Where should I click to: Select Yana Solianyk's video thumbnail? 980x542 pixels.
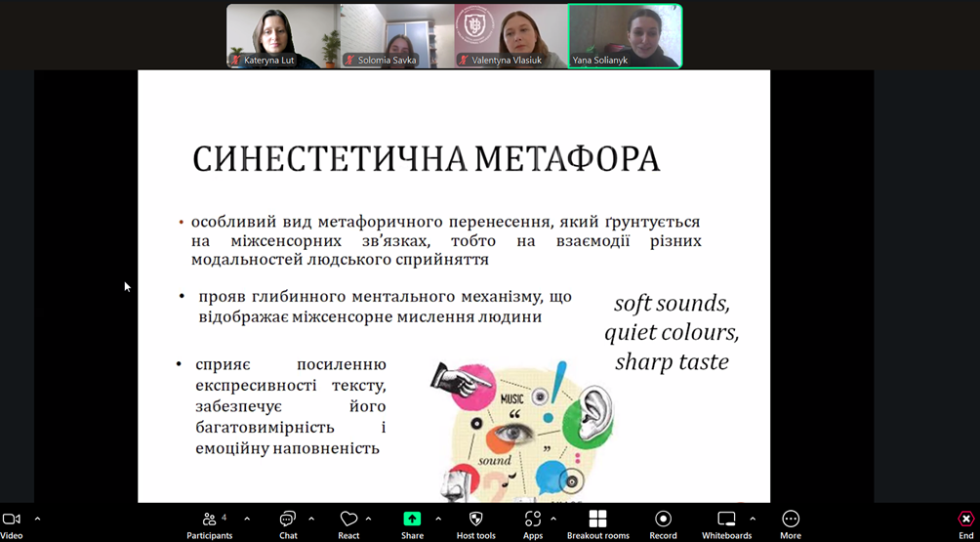click(625, 36)
